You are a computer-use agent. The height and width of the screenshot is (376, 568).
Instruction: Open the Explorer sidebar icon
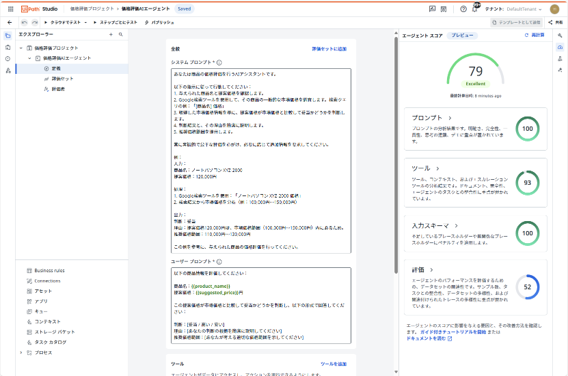tap(8, 35)
